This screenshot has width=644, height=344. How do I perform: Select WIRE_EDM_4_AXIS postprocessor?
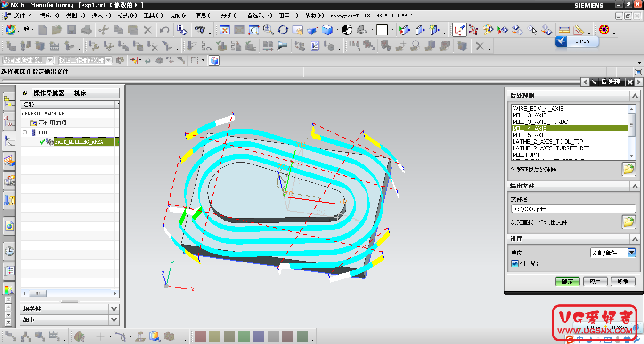click(570, 108)
